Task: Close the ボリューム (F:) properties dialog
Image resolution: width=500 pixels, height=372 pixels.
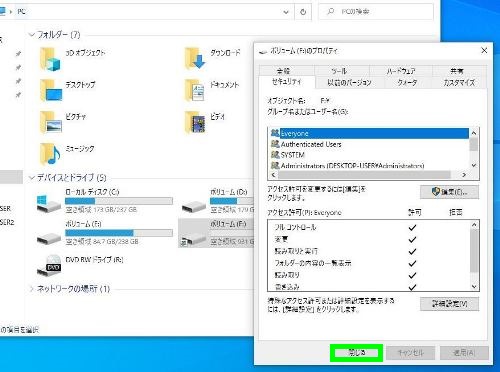Action: click(484, 51)
